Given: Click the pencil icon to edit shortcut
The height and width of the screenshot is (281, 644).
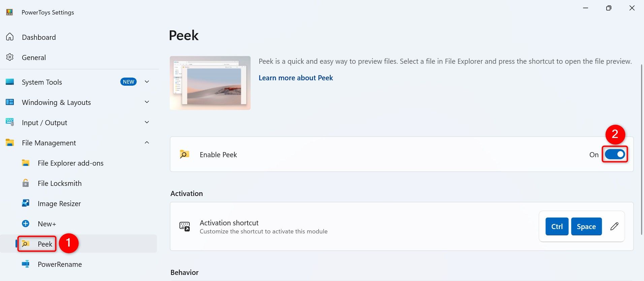Looking at the screenshot, I should point(614,226).
